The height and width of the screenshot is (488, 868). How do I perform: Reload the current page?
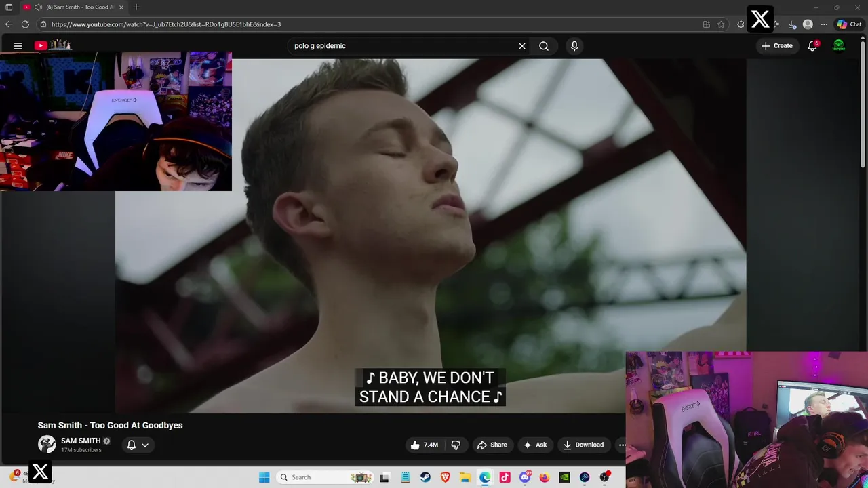point(25,24)
